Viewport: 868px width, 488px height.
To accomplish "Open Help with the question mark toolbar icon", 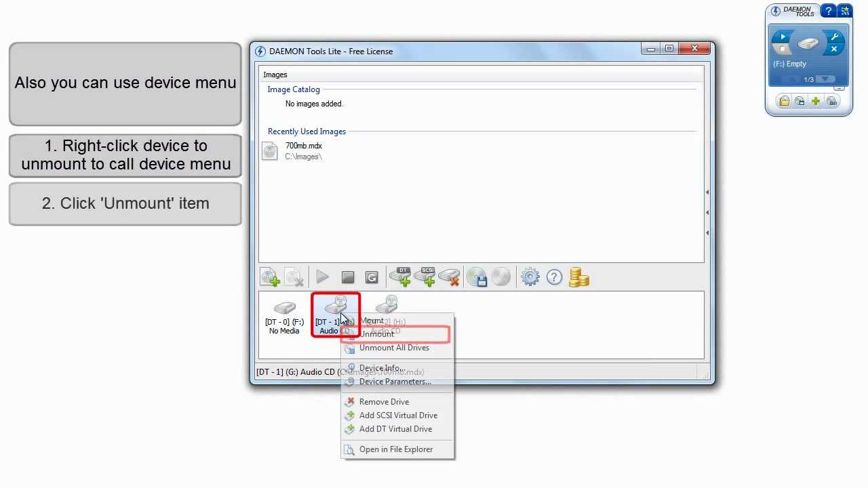I will tap(554, 277).
